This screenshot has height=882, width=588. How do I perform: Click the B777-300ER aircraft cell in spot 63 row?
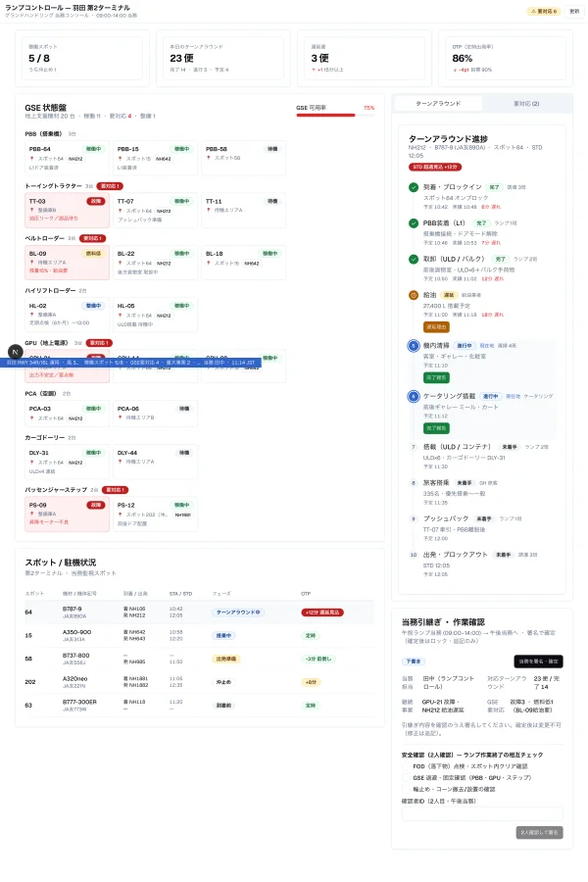coord(79,706)
